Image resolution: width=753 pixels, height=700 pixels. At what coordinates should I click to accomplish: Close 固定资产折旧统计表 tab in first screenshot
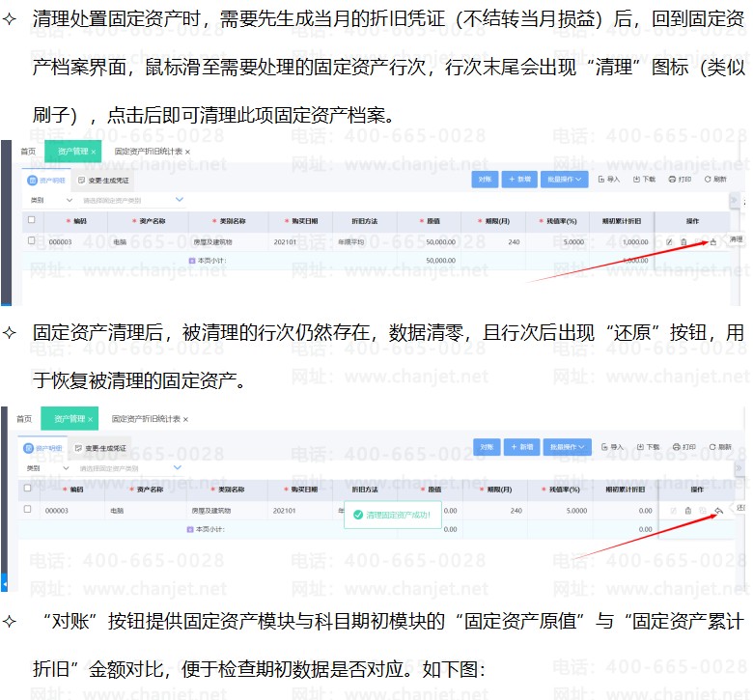tap(187, 152)
